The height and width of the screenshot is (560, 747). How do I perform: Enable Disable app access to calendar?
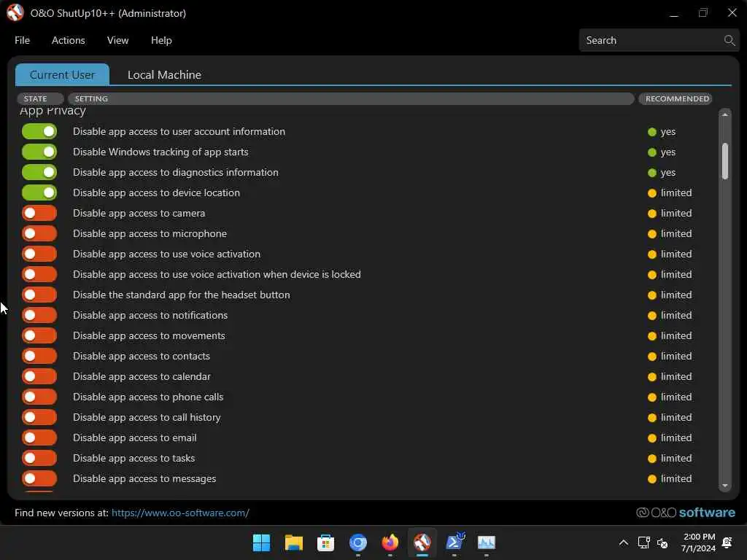(x=39, y=377)
